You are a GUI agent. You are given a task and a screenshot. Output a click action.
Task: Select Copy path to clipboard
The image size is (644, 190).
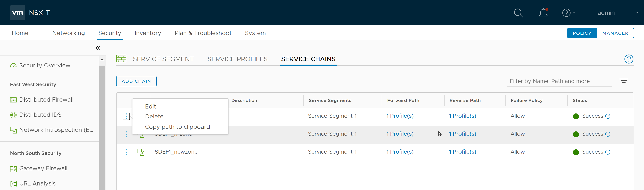(x=177, y=127)
